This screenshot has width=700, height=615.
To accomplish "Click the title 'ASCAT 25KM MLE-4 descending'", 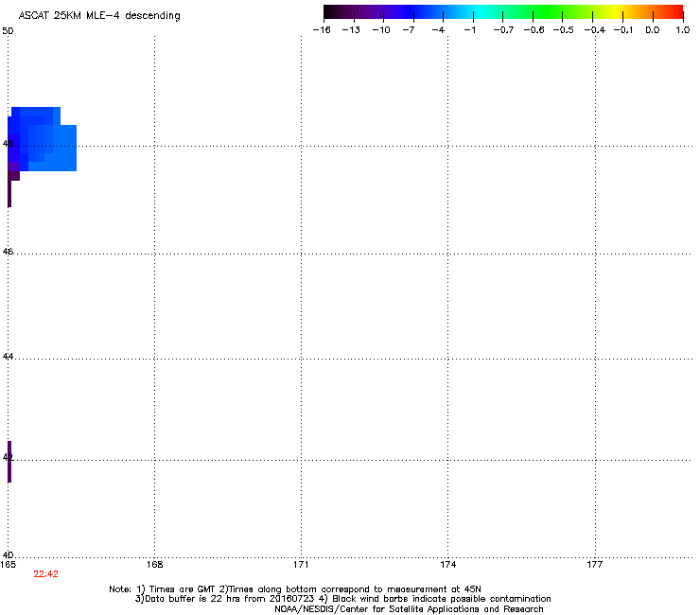I will pyautogui.click(x=99, y=16).
